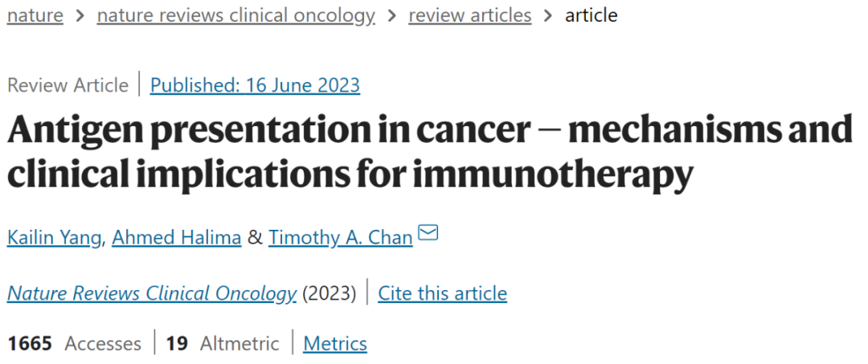Viewport: 868px width, 364px height.
Task: Click the '(2023)' publication year
Action: pyautogui.click(x=330, y=293)
